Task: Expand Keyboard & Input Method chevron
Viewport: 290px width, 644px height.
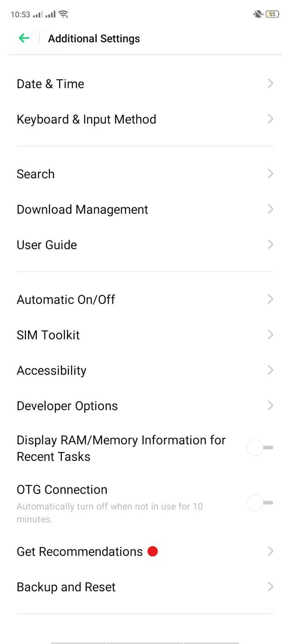Action: pyautogui.click(x=270, y=119)
